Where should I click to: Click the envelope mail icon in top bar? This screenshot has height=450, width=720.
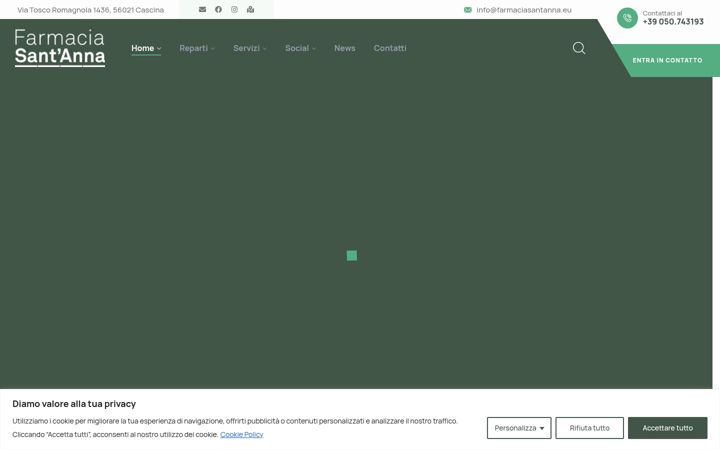(202, 10)
